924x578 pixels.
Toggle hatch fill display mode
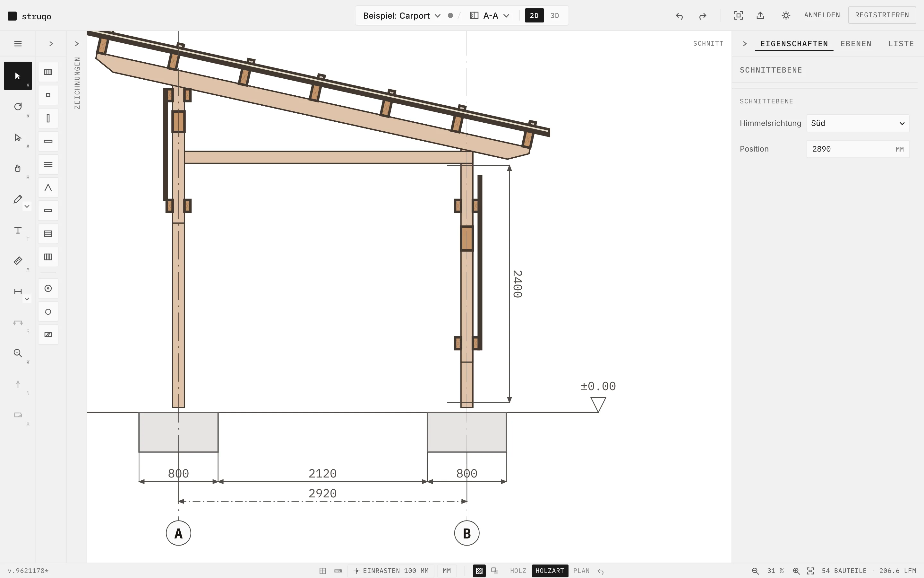click(x=479, y=571)
